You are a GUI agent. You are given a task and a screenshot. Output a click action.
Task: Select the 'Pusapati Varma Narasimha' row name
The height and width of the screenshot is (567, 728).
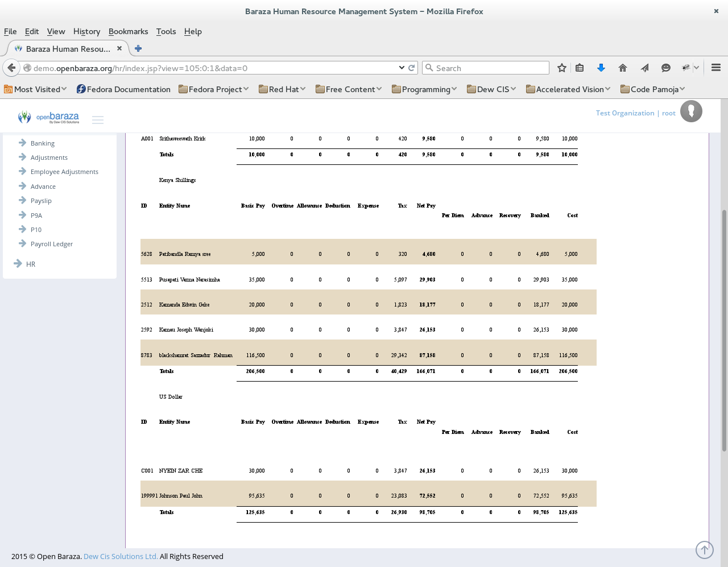coord(189,280)
